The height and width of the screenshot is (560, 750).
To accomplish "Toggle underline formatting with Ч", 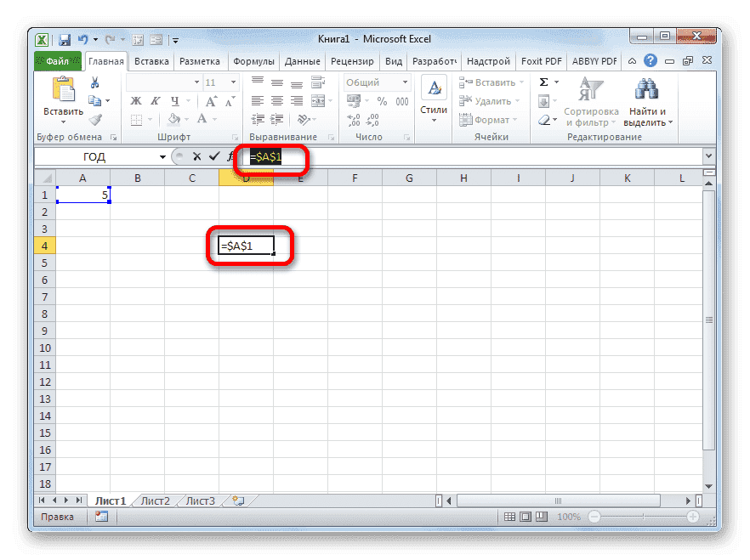I will pos(173,99).
